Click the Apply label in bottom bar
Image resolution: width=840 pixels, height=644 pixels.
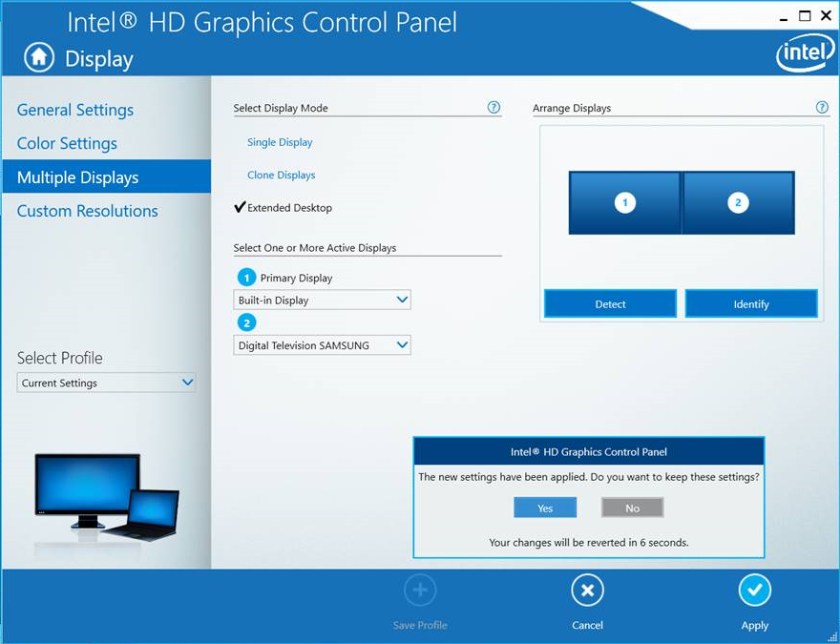(x=754, y=625)
